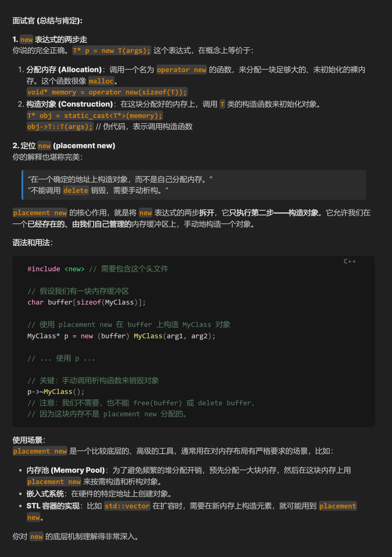Click the "operator new" inline code
This screenshot has height=557, width=392.
tap(181, 70)
